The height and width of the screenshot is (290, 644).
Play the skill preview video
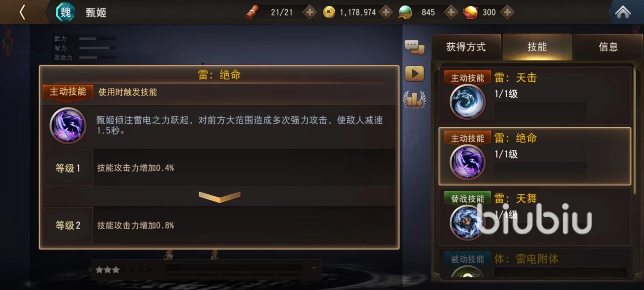point(415,74)
